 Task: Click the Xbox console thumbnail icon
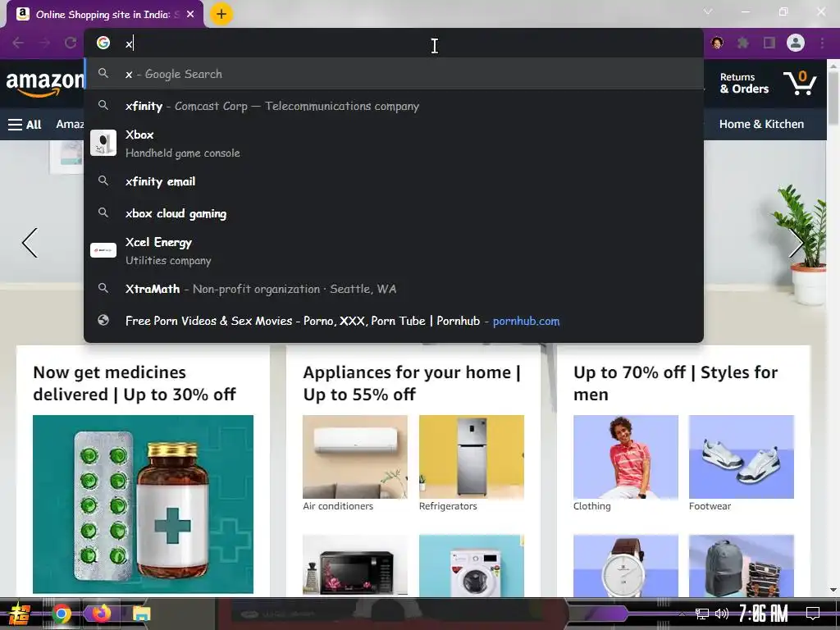[x=103, y=143]
